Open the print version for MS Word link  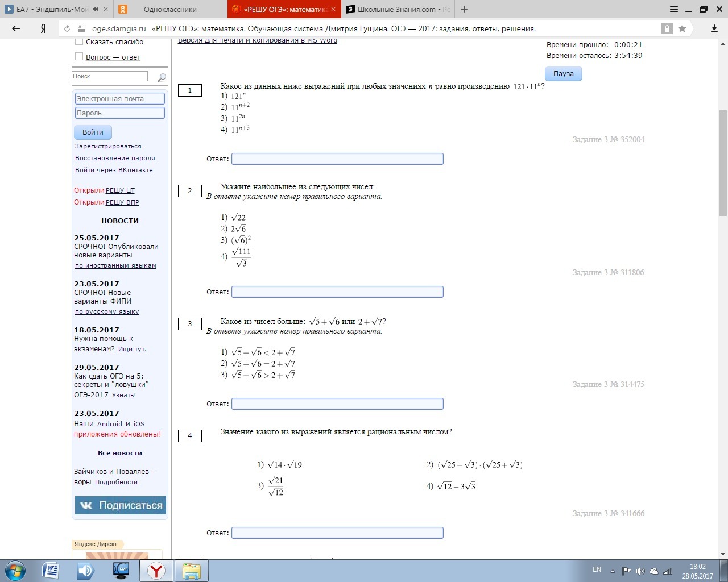point(258,40)
